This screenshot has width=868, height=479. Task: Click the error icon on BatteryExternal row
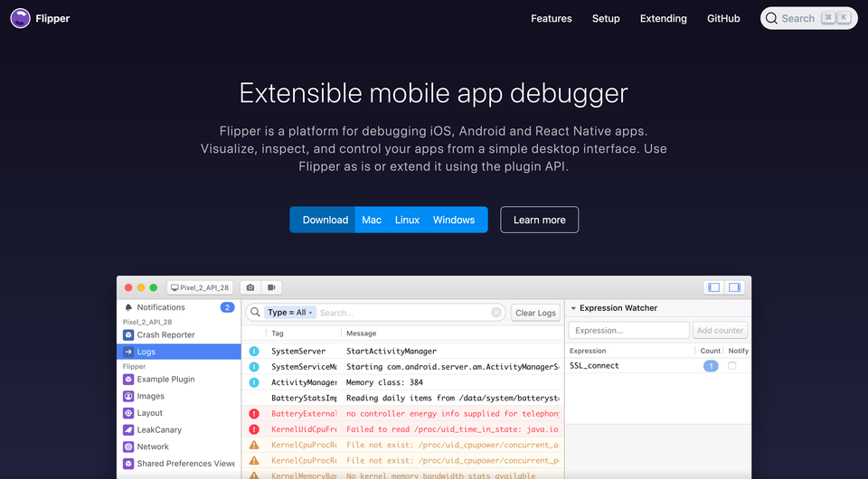tap(254, 414)
